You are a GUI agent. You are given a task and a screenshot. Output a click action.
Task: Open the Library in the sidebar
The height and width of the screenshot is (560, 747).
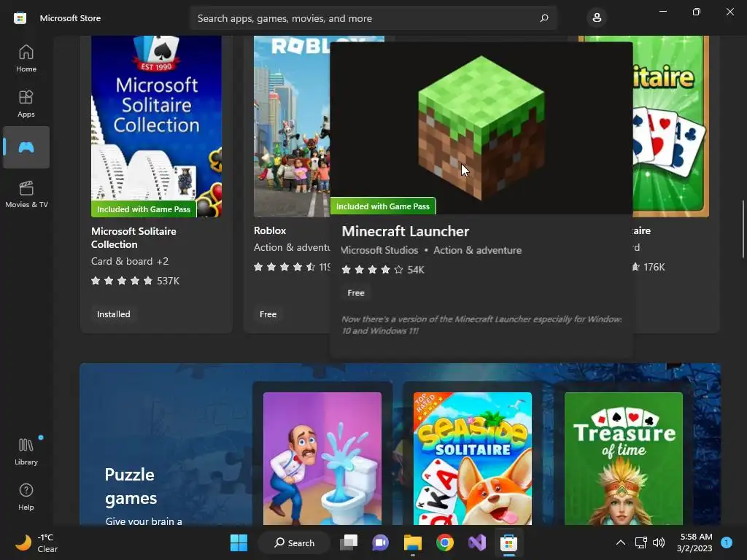pos(26,451)
